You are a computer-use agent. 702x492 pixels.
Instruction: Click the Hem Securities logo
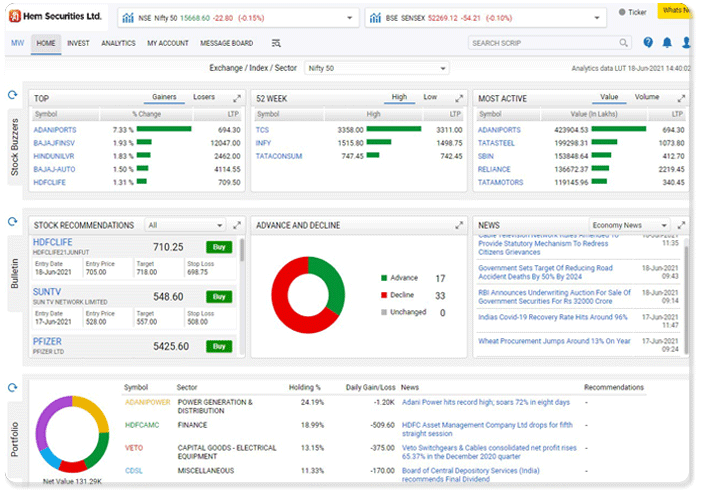click(x=56, y=17)
